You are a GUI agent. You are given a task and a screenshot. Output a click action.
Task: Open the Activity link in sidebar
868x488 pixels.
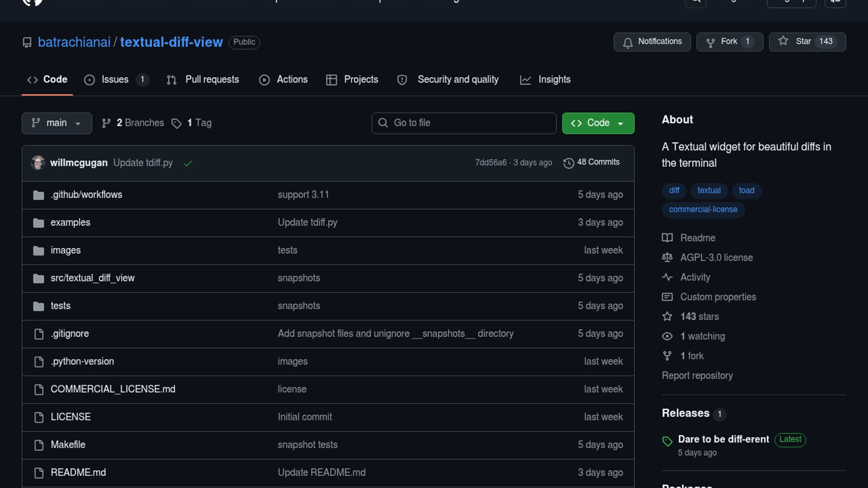click(695, 277)
